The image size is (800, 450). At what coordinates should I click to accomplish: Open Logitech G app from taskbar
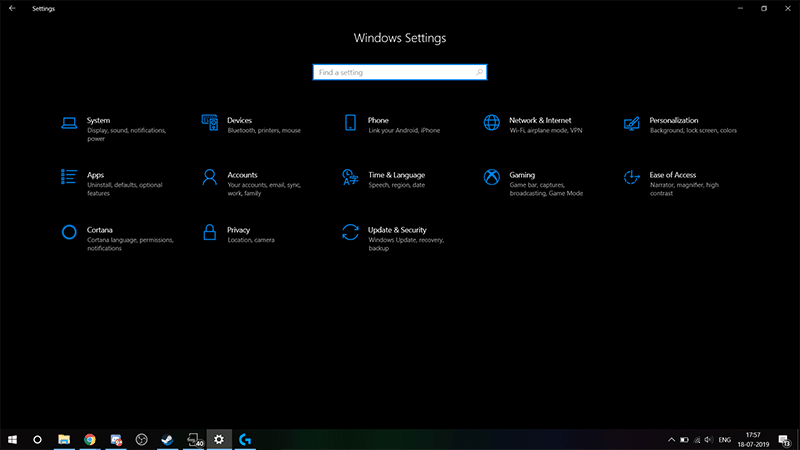coord(245,439)
